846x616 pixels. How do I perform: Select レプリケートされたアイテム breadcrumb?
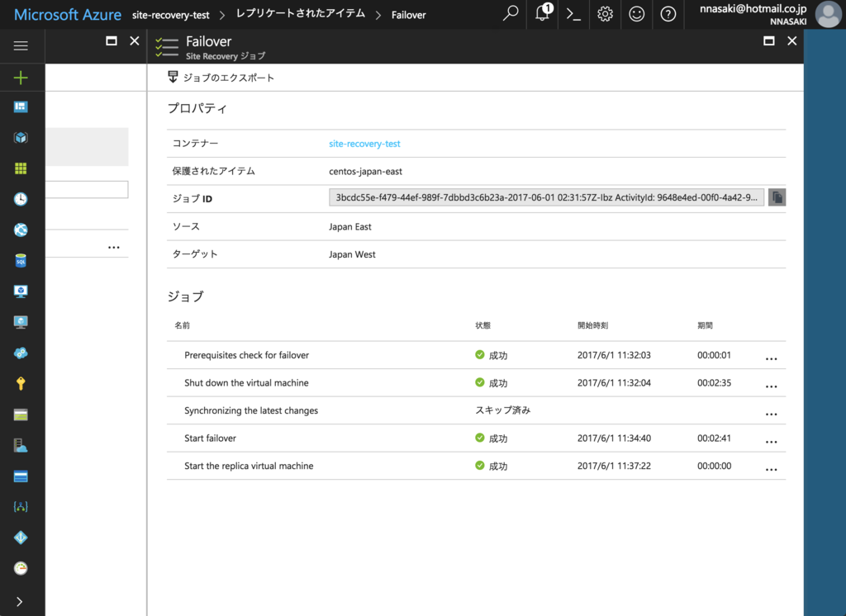tap(301, 13)
